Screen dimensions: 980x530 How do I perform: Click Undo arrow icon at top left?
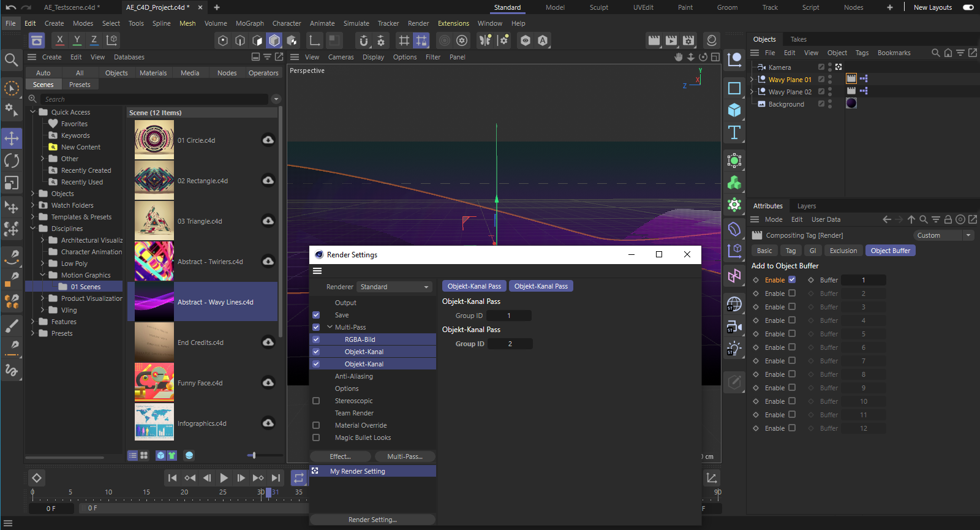pos(11,7)
